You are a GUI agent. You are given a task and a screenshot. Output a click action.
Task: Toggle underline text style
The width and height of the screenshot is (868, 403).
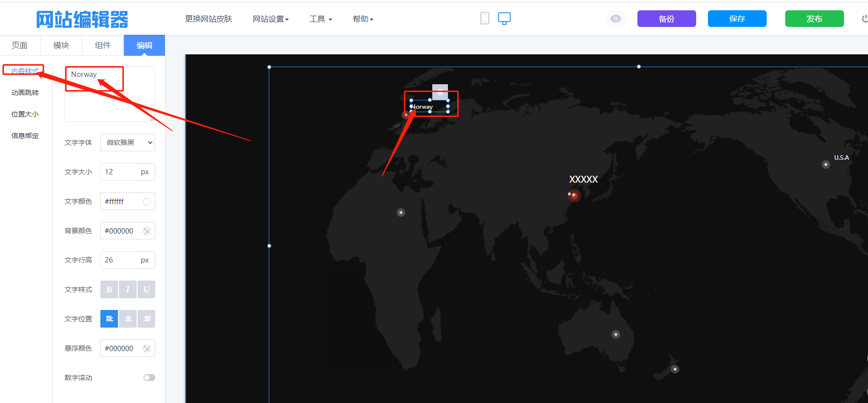click(x=146, y=289)
